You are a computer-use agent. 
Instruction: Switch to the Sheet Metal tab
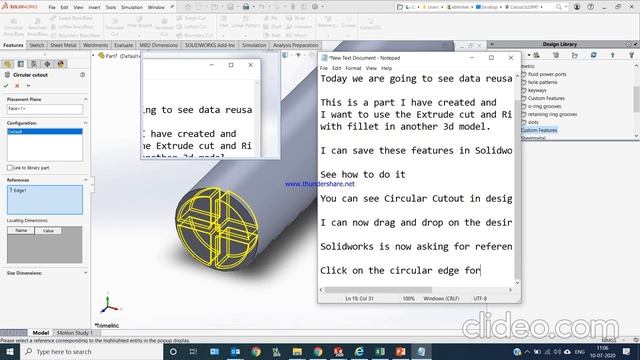(x=63, y=45)
